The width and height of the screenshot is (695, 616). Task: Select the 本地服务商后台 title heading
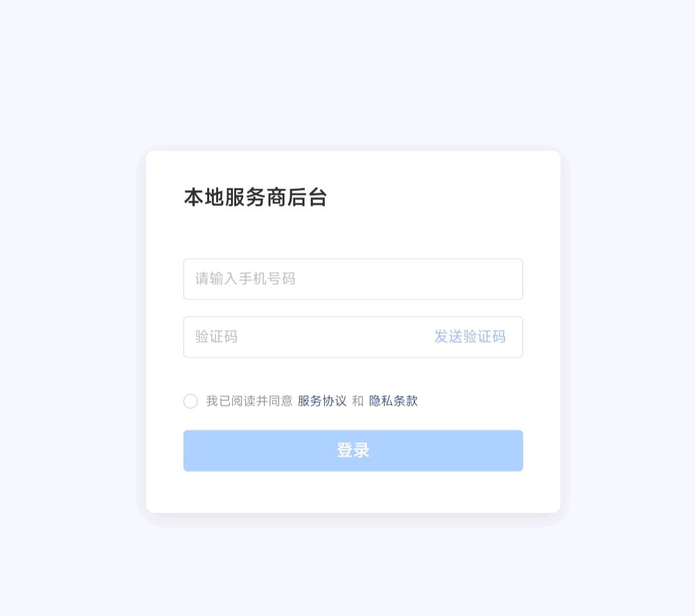[x=255, y=197]
